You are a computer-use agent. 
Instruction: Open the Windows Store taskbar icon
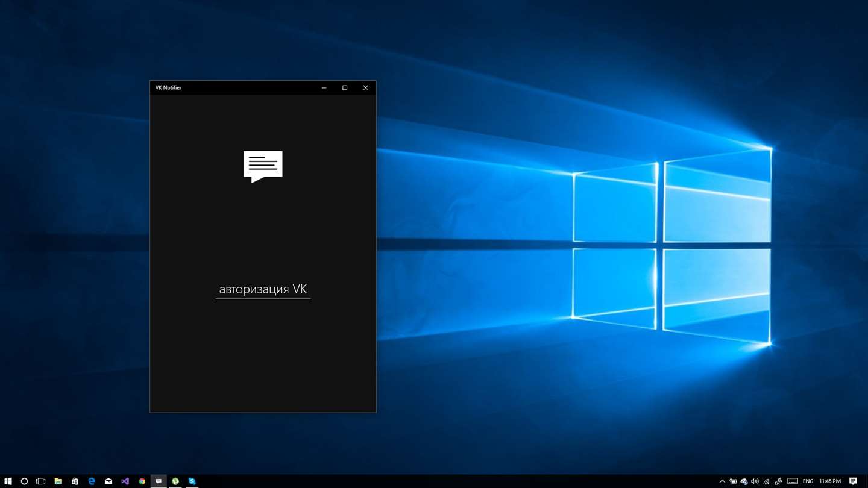pos(75,481)
